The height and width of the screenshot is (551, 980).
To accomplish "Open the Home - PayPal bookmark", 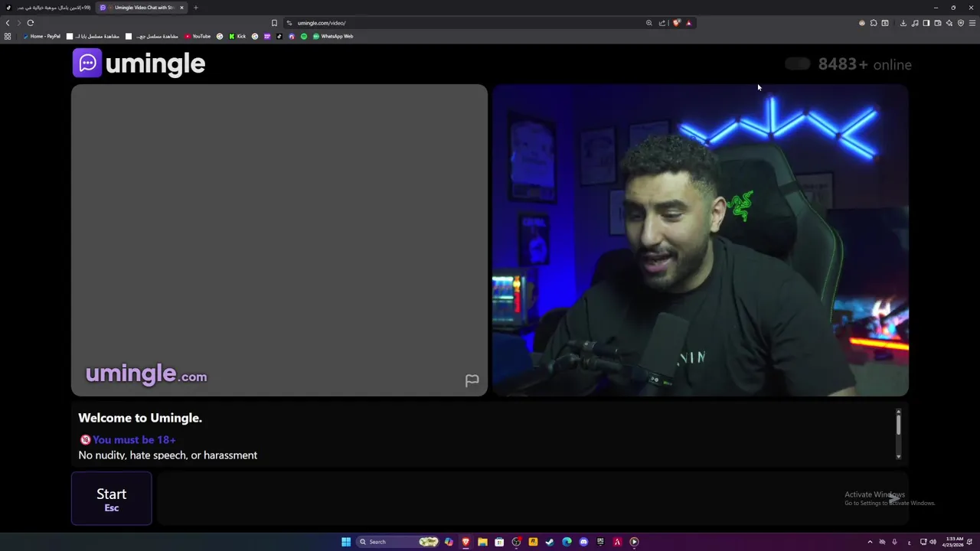I will 41,36.
